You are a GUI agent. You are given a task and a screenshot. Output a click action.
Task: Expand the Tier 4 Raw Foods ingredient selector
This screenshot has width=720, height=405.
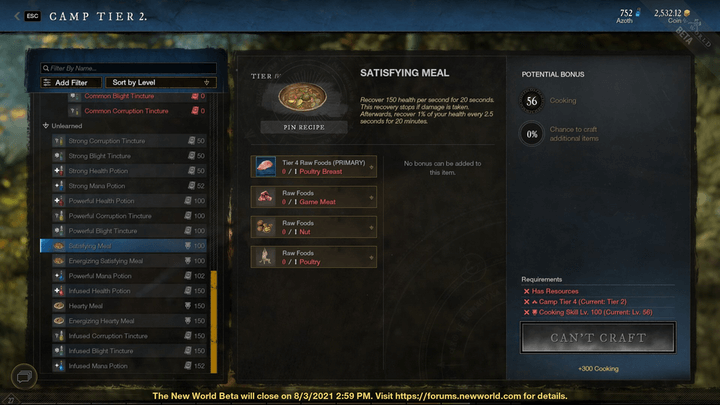[x=371, y=167]
